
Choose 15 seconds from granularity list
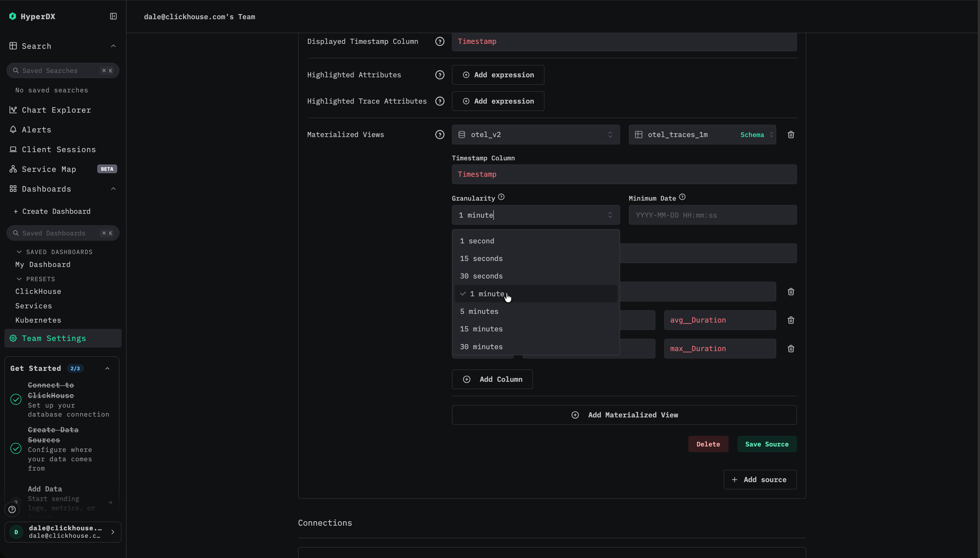tap(481, 258)
